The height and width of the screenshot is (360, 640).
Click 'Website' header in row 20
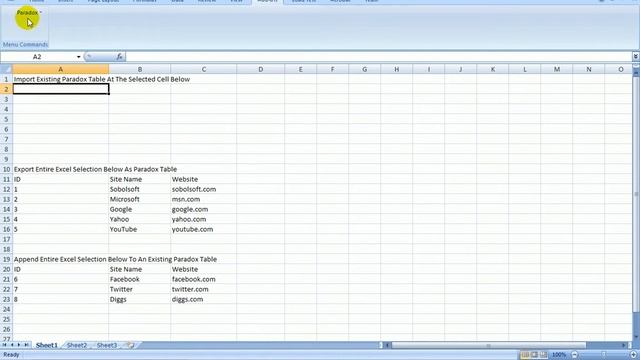(x=204, y=269)
